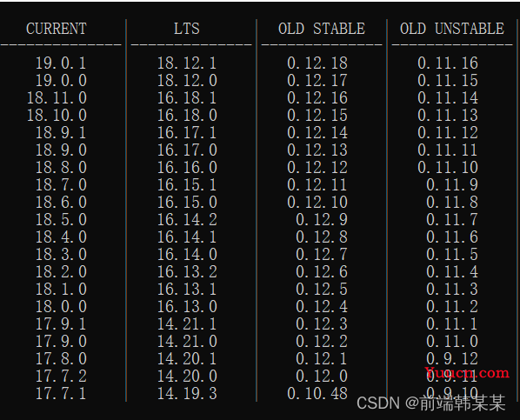The width and height of the screenshot is (520, 420).
Task: Select LTS version 18.12.0
Action: tap(187, 80)
